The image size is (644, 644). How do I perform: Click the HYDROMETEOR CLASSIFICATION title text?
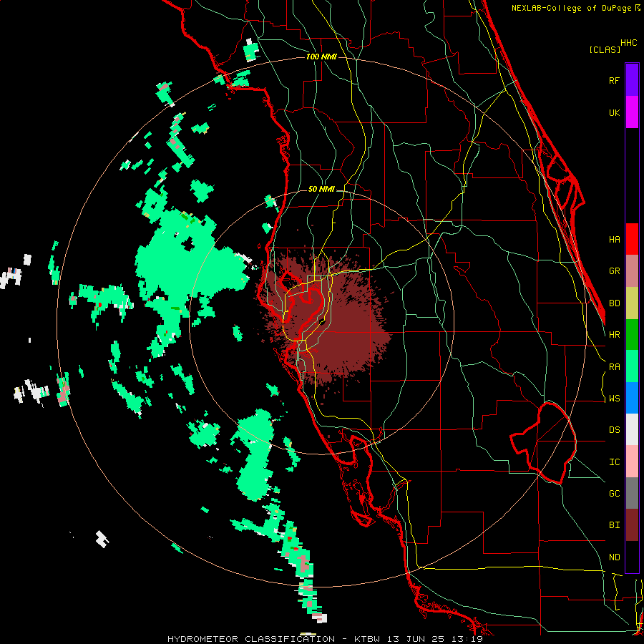[251, 639]
